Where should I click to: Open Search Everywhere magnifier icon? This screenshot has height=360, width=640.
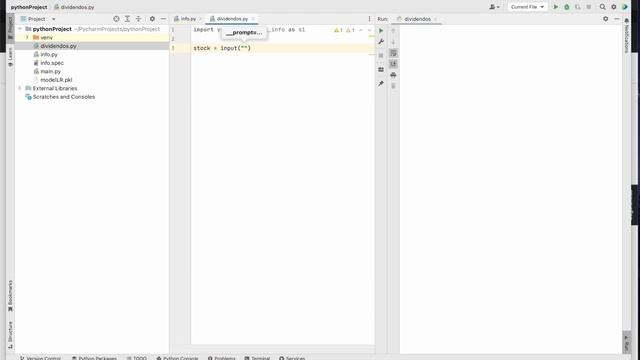coord(602,7)
